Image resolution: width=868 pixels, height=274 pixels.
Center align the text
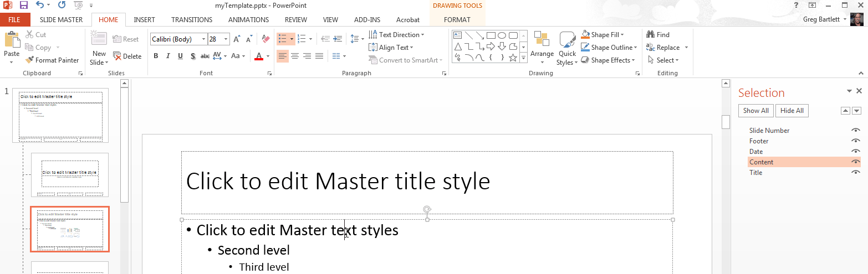pyautogui.click(x=295, y=56)
